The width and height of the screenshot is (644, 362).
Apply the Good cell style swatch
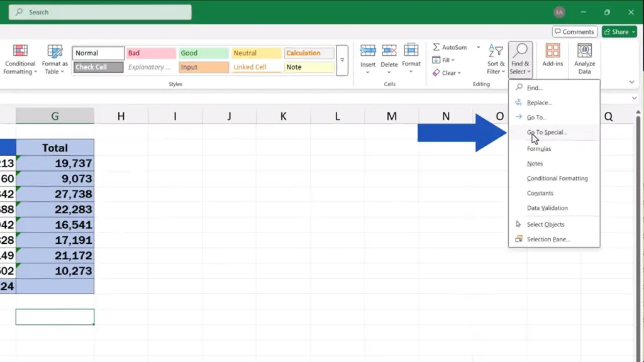(203, 53)
